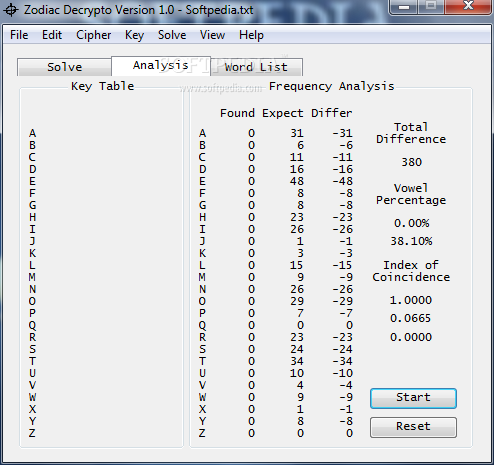Click the Found column header
This screenshot has height=465, width=494.
click(x=237, y=113)
